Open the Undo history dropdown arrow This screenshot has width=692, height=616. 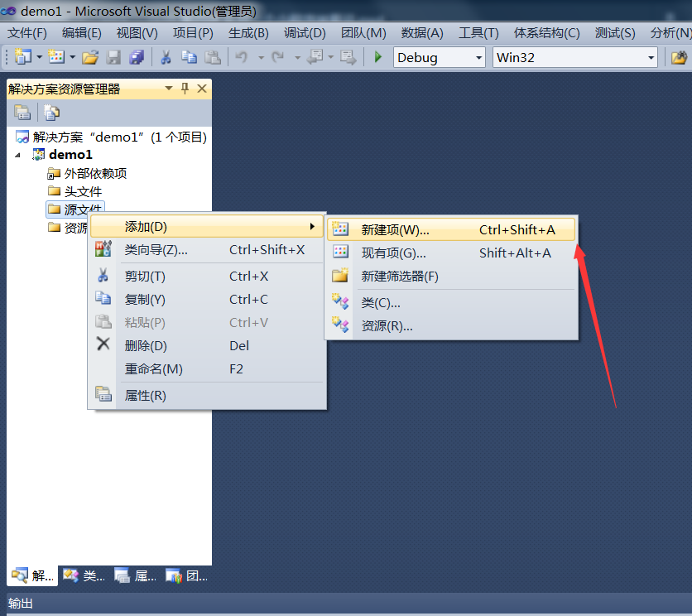(262, 58)
